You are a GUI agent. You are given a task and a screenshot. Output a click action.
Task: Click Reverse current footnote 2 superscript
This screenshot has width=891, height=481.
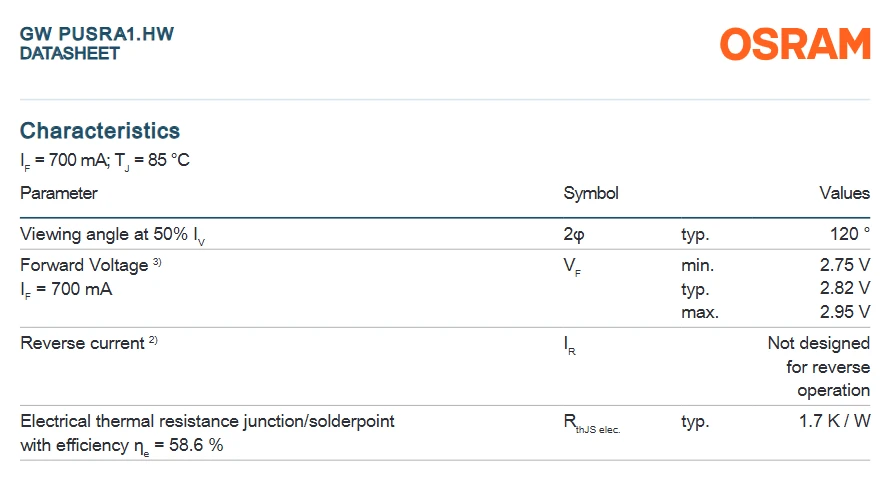(153, 340)
